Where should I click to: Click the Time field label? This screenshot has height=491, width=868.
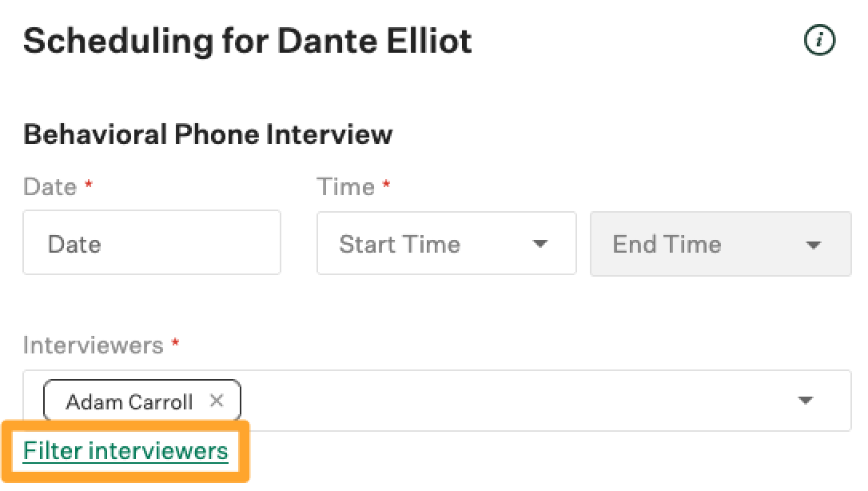click(x=345, y=187)
